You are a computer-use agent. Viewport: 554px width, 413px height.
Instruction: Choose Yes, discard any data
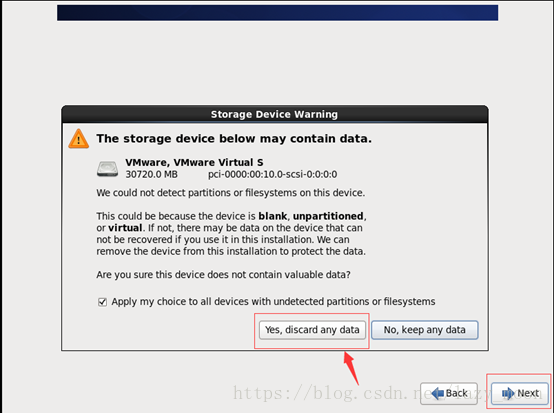[x=312, y=330]
